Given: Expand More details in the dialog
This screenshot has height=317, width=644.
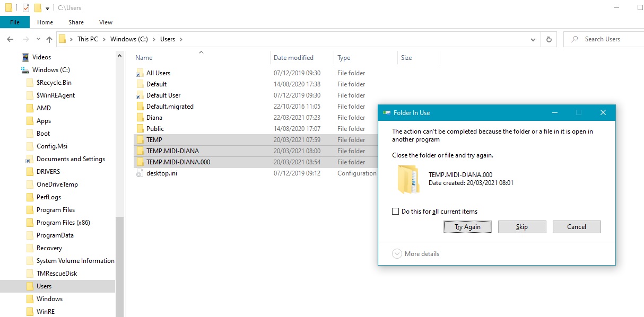Looking at the screenshot, I should point(415,254).
